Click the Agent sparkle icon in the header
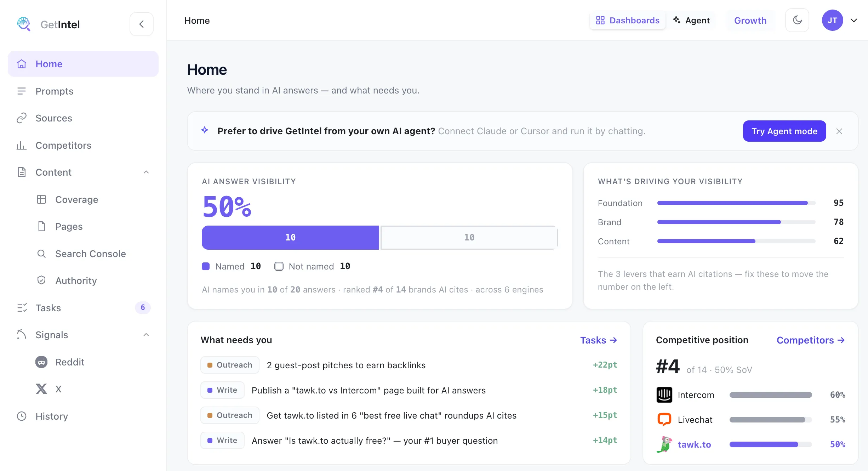Viewport: 868px width, 471px height. [676, 20]
